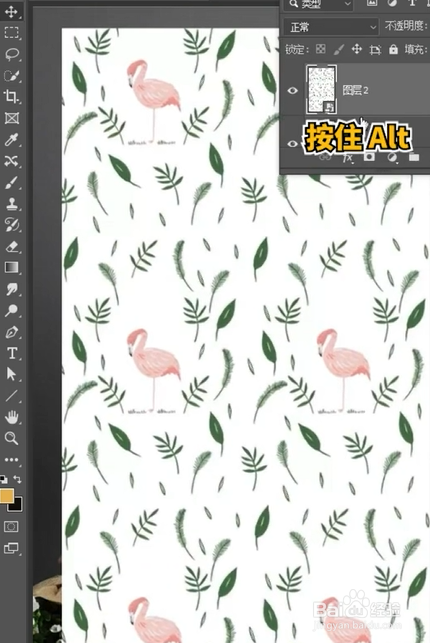Viewport: 430px width, 643px height.
Task: Select the History Brush tool
Action: 11,225
